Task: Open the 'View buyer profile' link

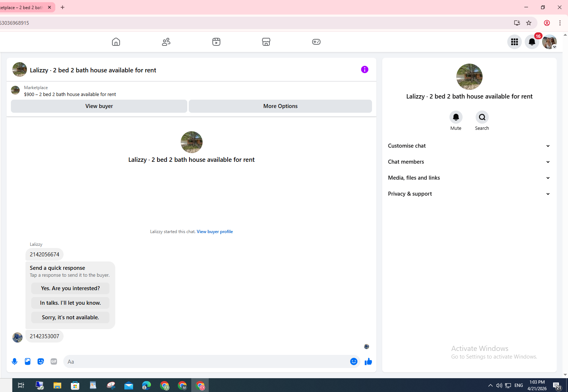Action: pyautogui.click(x=215, y=232)
